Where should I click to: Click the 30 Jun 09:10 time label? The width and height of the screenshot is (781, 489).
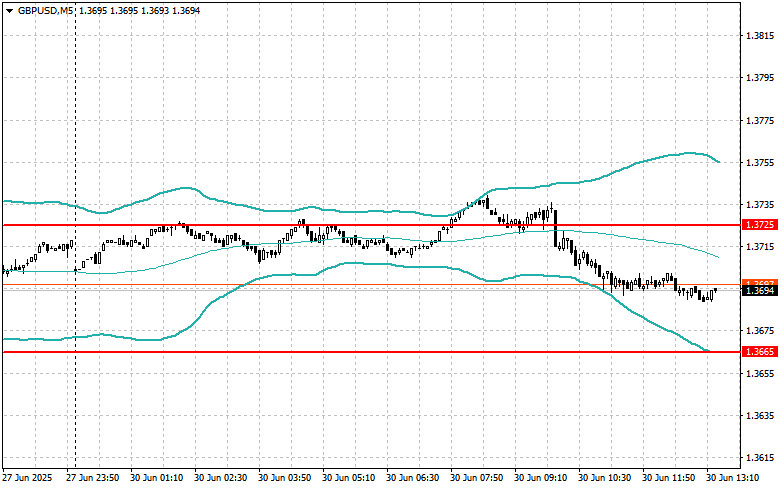540,478
